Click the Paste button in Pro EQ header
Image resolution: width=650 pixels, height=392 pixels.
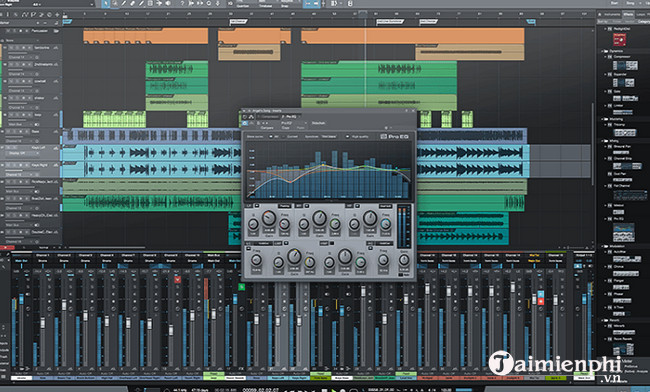point(300,128)
